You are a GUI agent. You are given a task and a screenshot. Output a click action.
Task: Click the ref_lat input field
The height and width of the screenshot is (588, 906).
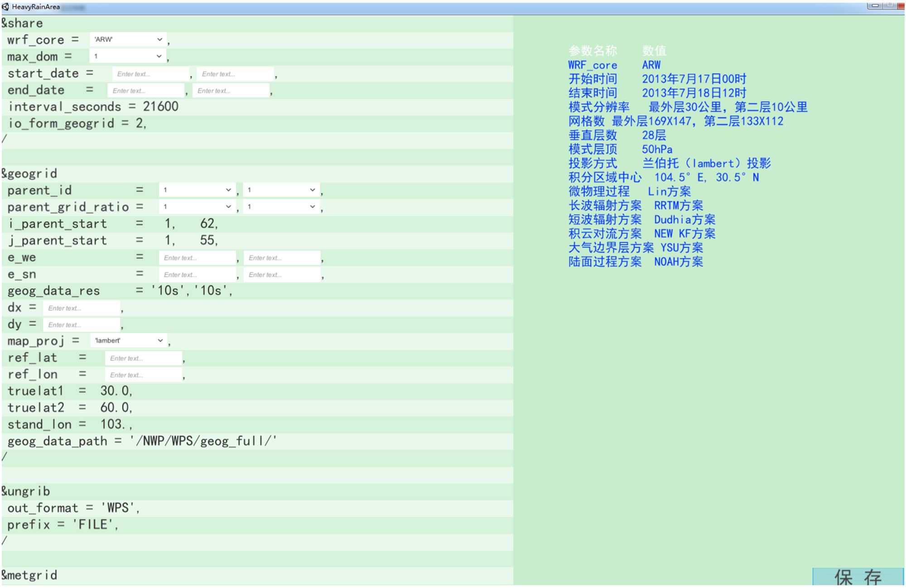tap(143, 358)
